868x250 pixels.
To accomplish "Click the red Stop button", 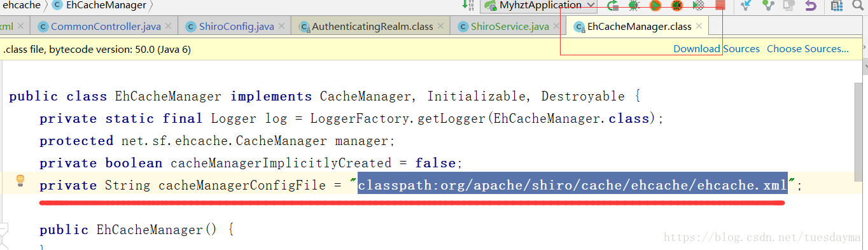I will (720, 5).
